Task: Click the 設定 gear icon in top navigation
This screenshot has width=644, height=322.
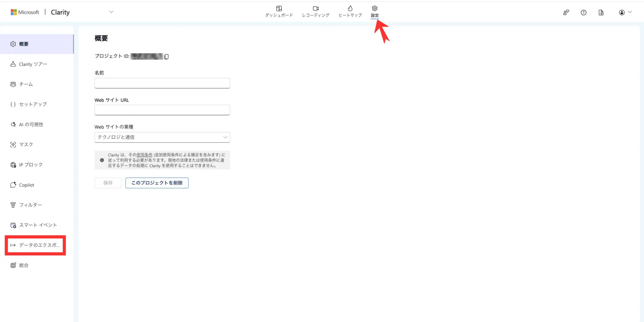Action: [374, 8]
